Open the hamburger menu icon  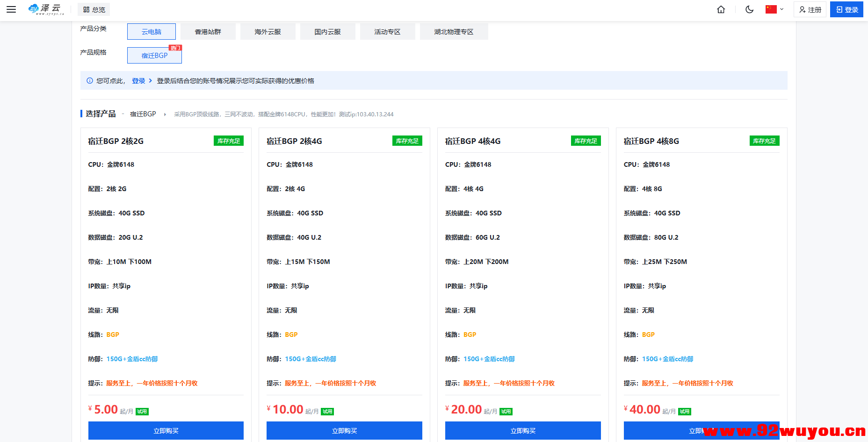[11, 9]
